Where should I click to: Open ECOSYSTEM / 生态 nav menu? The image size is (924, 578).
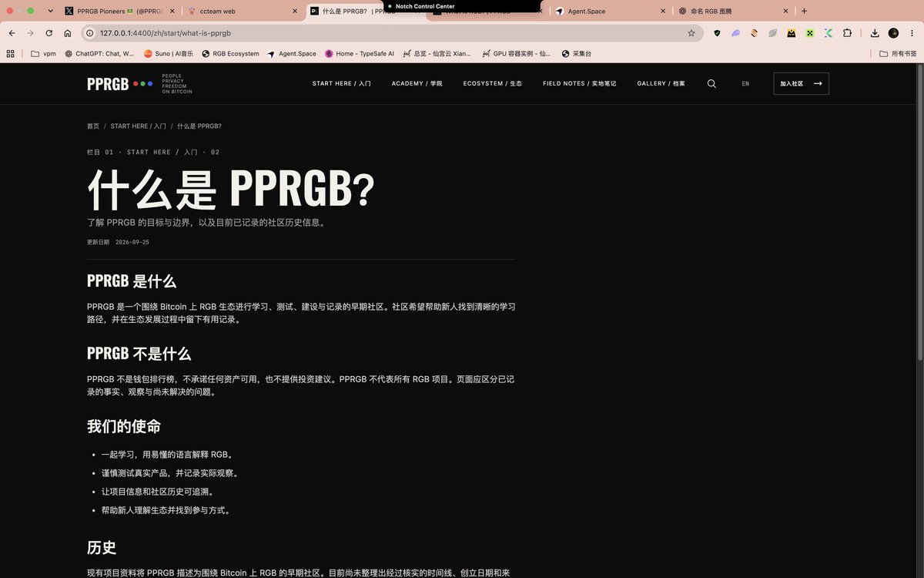[492, 83]
